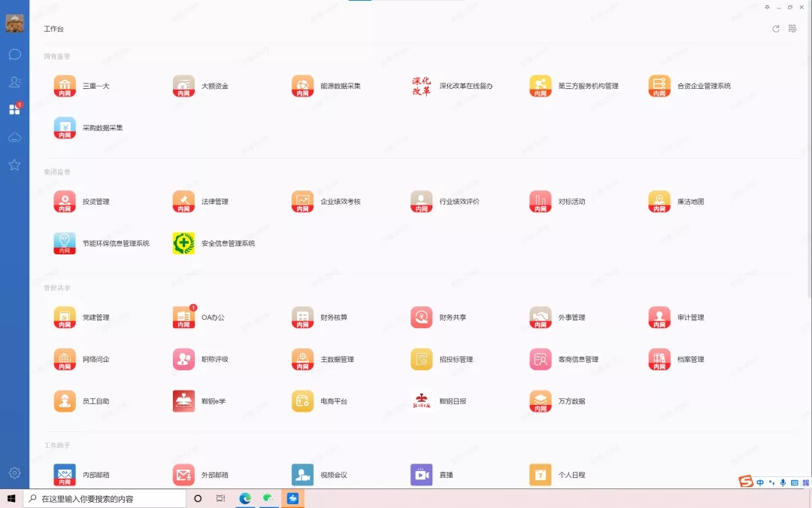The height and width of the screenshot is (508, 812).
Task: Open the 鞍钢日报 newspaper app
Action: pyautogui.click(x=422, y=401)
